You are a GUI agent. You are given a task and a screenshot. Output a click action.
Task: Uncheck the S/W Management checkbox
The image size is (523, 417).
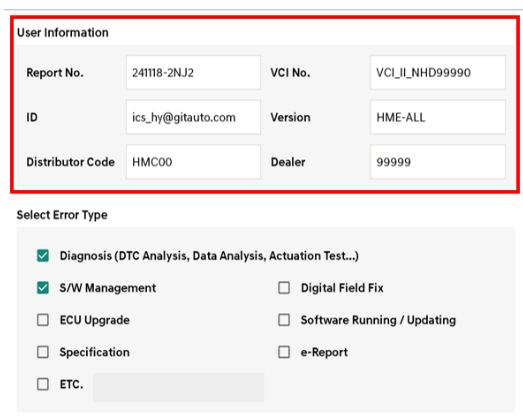coord(43,288)
